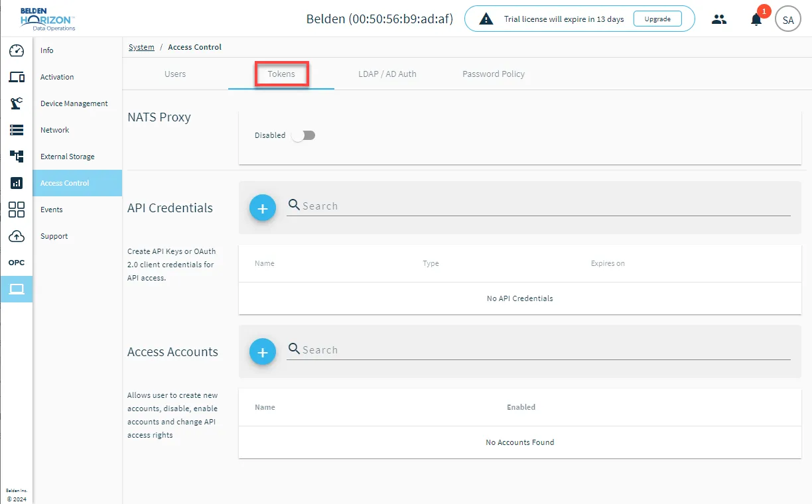Click the cloud upload sidebar icon
This screenshot has height=504, width=812.
pyautogui.click(x=17, y=236)
